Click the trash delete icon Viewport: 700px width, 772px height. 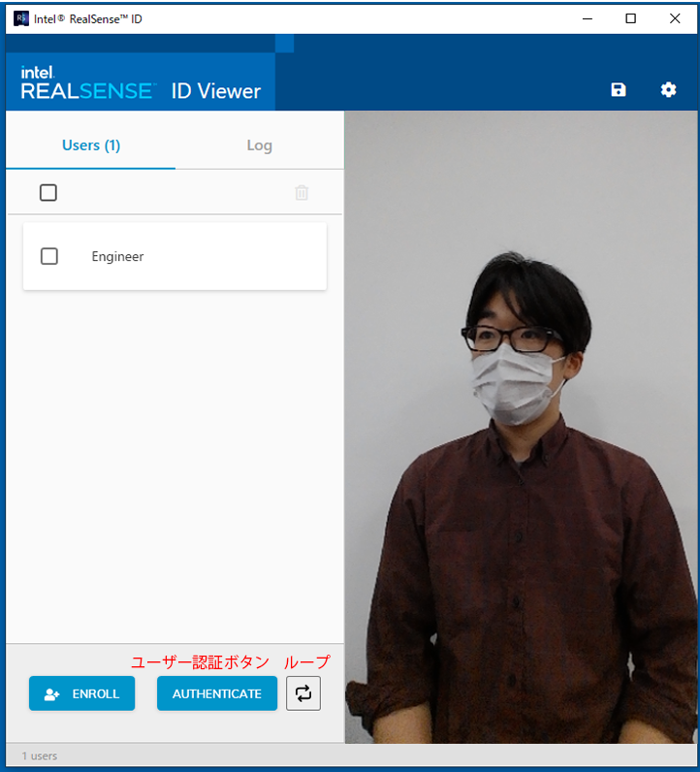coord(302,192)
